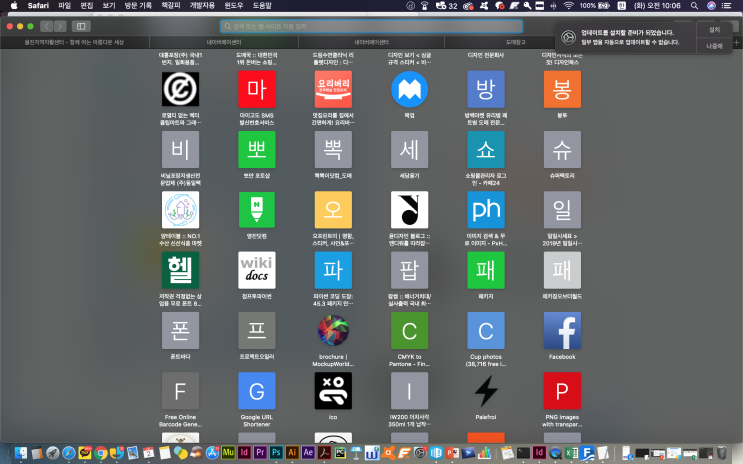Screen dimensions: 743x464
Task: Open the gray 팝 favorite tile
Action: pos(409,270)
